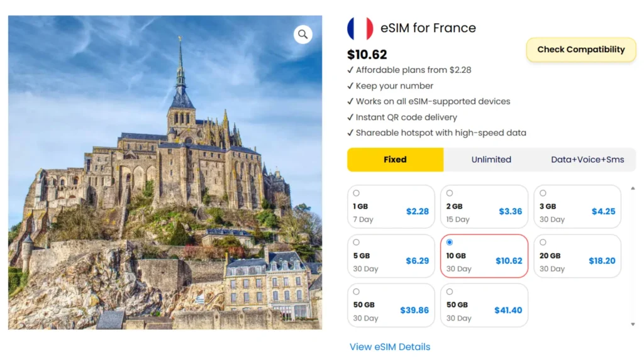Choose the 3 GB 30 Day plan
This screenshot has width=644, height=362.
(577, 206)
